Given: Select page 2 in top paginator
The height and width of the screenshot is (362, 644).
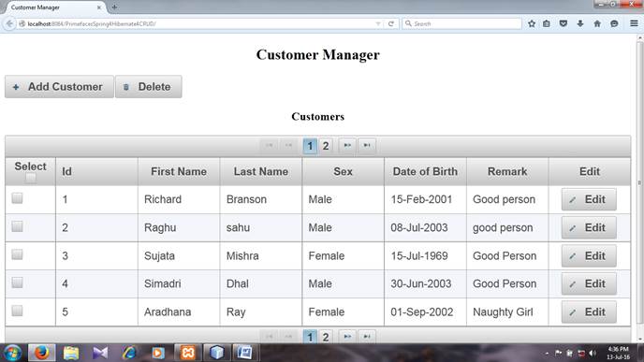Looking at the screenshot, I should click(326, 146).
